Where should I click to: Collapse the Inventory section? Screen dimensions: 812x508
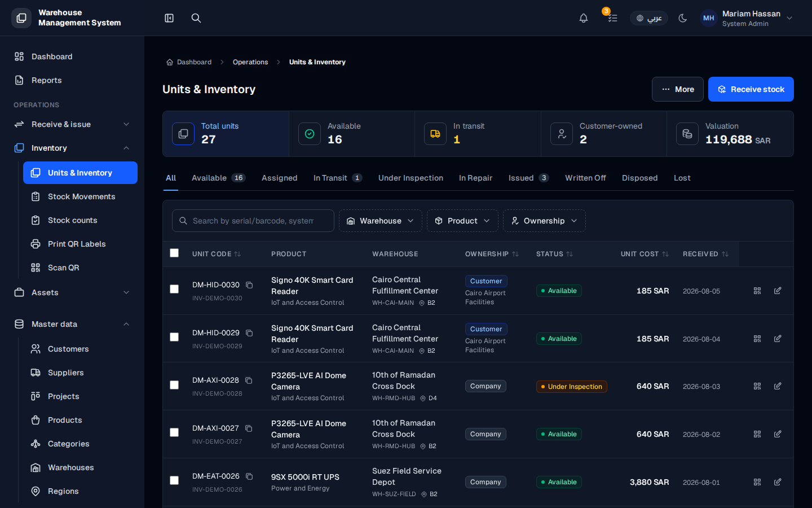(x=72, y=148)
